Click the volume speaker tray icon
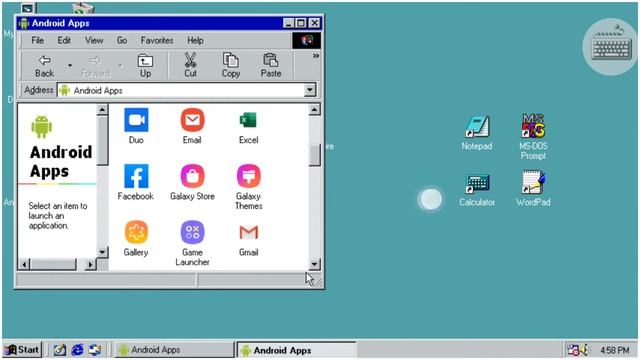640x360 pixels. tap(584, 350)
